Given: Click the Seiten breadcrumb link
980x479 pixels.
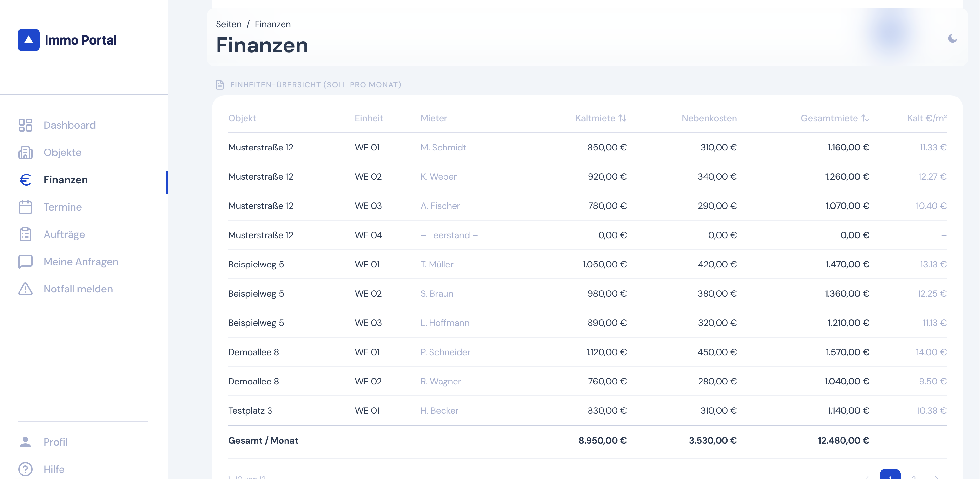Looking at the screenshot, I should tap(228, 24).
